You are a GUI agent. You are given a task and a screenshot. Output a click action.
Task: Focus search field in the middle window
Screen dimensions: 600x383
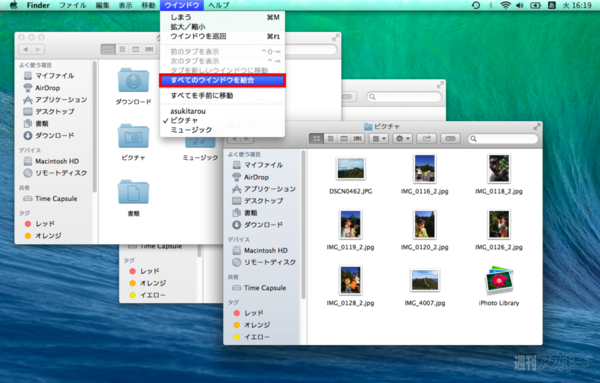click(x=404, y=97)
